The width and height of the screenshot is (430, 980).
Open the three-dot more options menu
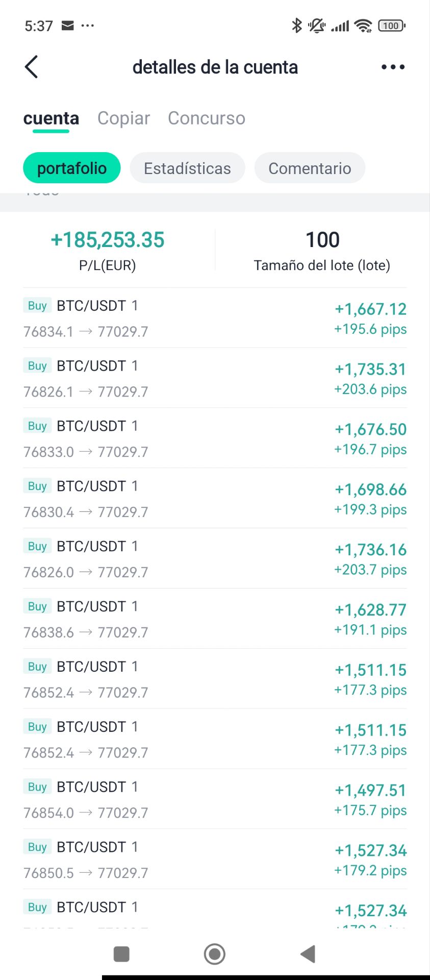393,67
